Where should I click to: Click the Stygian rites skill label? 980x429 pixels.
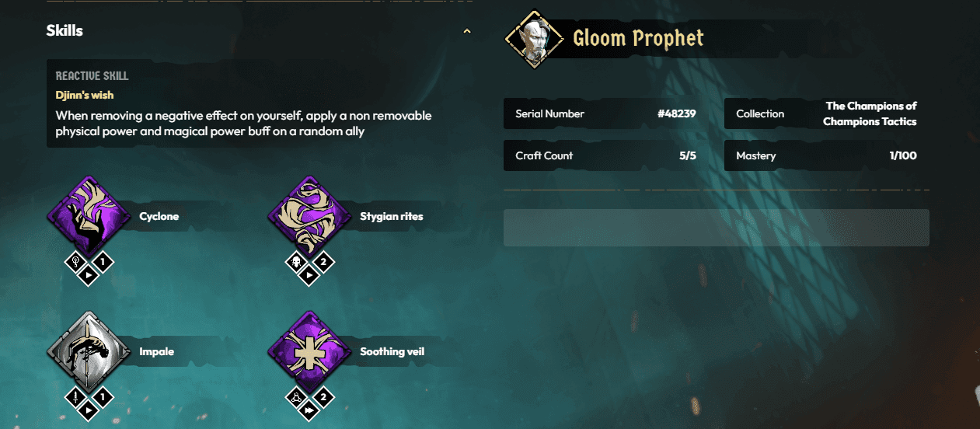pyautogui.click(x=391, y=216)
